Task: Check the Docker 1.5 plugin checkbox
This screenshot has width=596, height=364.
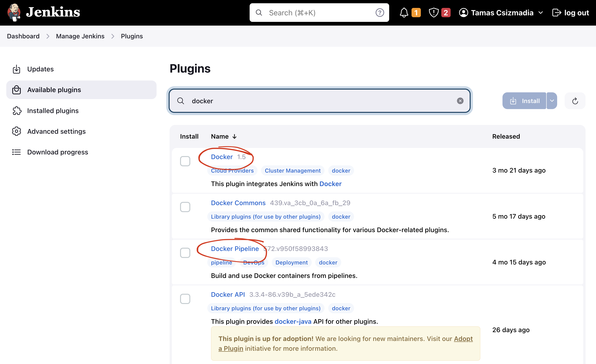Action: click(x=186, y=161)
